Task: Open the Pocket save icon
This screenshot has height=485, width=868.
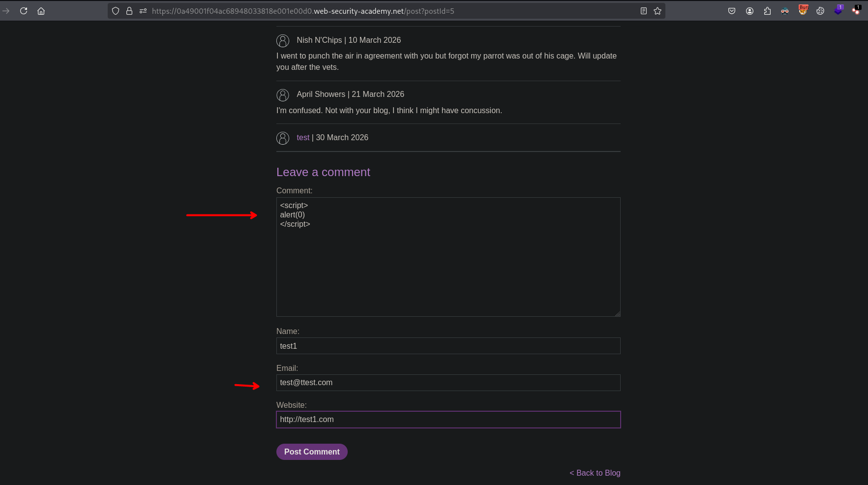Action: tap(732, 11)
